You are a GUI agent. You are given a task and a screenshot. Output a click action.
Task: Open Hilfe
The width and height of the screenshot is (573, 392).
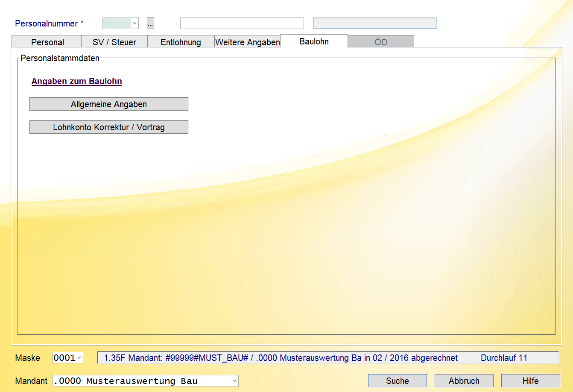[x=531, y=381]
